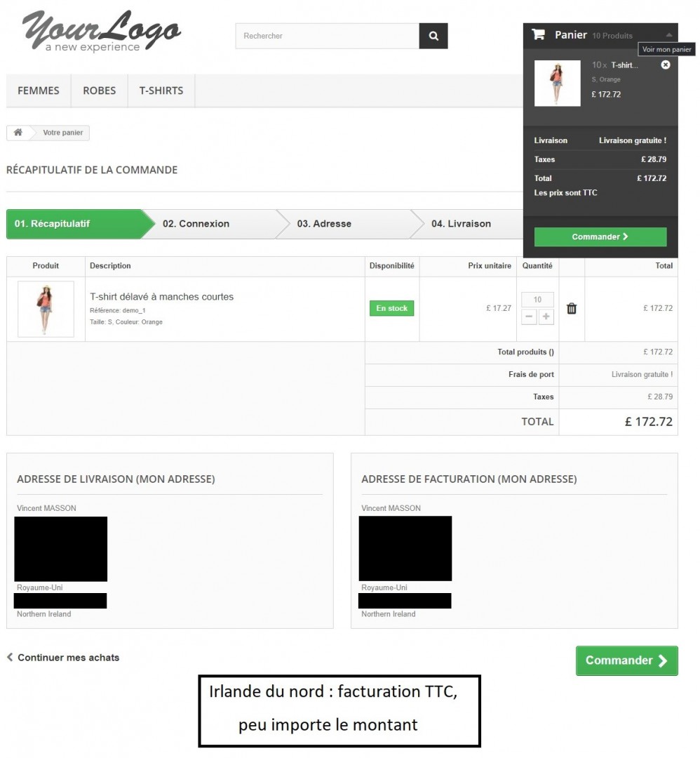Screen dimensions: 700x758
Task: Increase quantity with plus button
Action: click(546, 317)
